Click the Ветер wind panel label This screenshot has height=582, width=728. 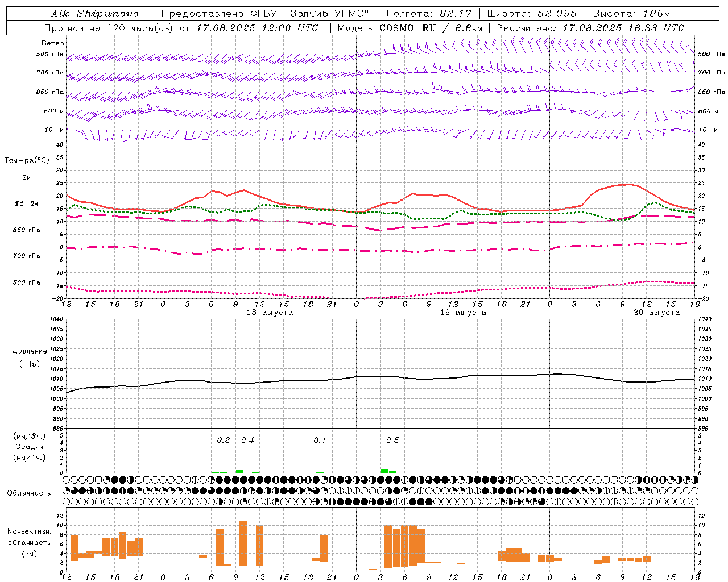[53, 43]
